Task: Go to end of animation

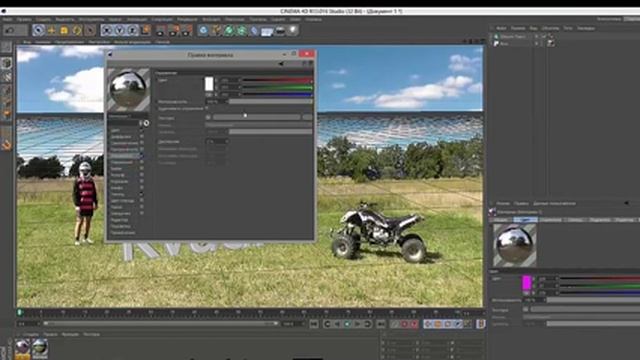Action: point(380,324)
